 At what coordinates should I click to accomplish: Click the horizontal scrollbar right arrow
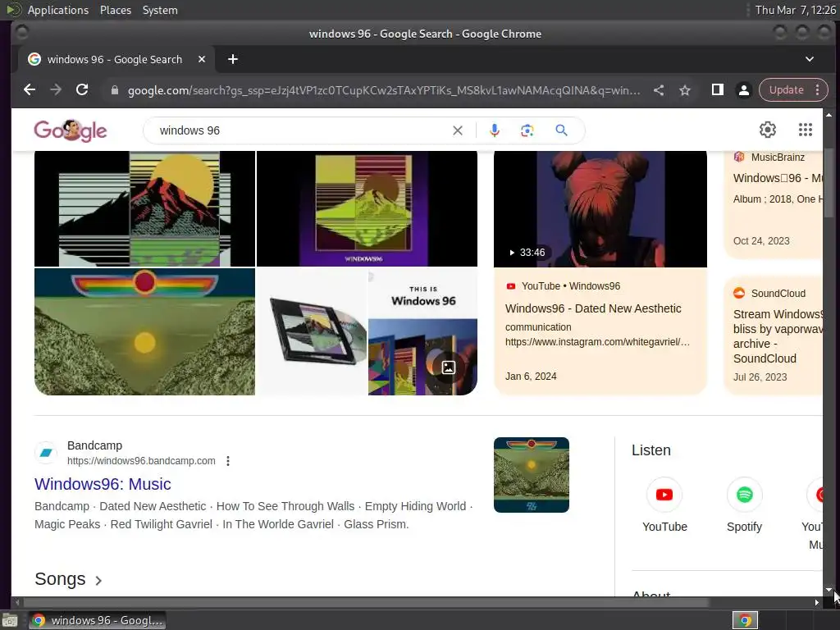click(x=816, y=603)
